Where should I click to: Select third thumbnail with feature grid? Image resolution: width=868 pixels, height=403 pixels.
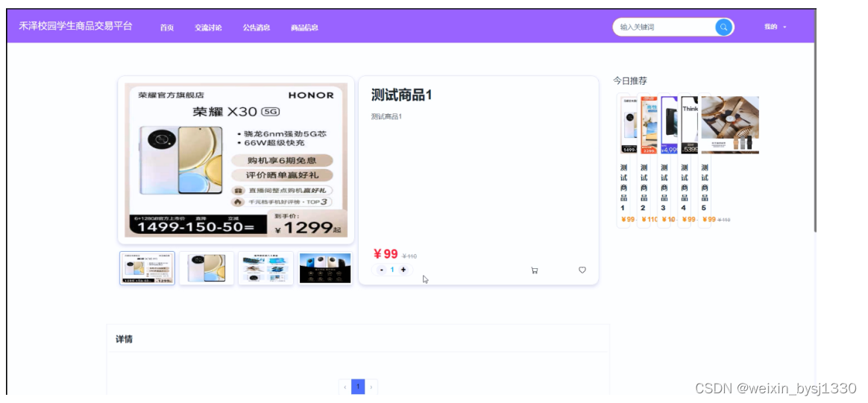pyautogui.click(x=265, y=268)
